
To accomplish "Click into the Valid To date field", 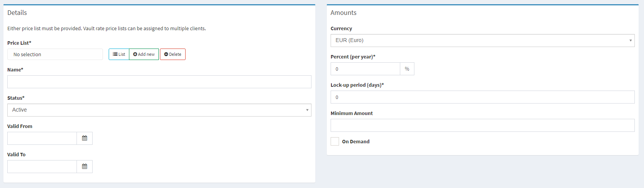I will 42,167.
